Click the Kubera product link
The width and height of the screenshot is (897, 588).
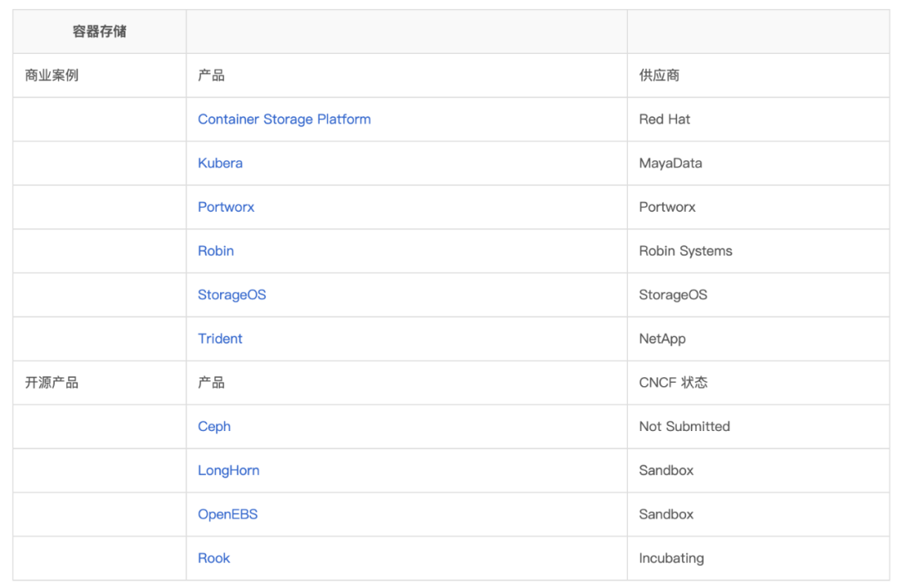[220, 164]
